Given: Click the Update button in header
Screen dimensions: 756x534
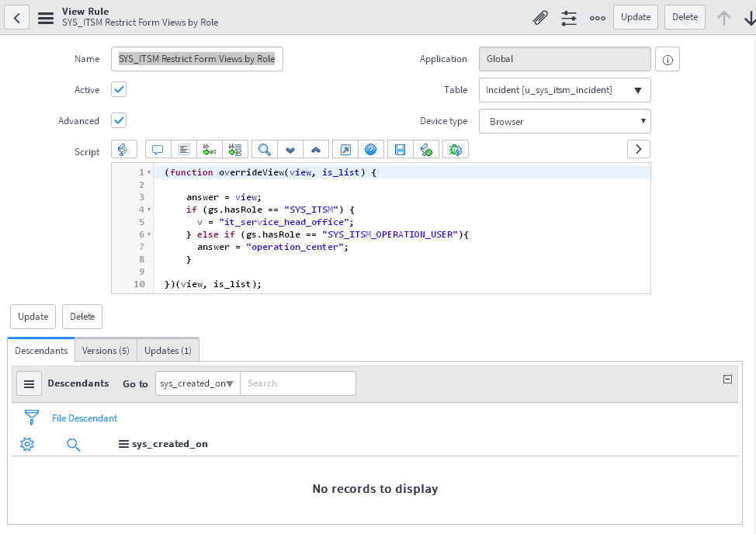Looking at the screenshot, I should click(635, 17).
